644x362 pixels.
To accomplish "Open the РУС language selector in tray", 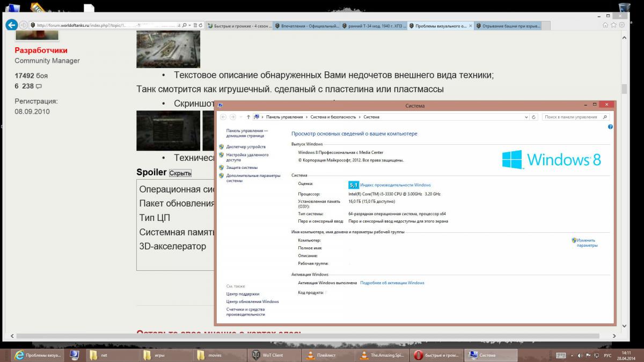I will coord(608,355).
